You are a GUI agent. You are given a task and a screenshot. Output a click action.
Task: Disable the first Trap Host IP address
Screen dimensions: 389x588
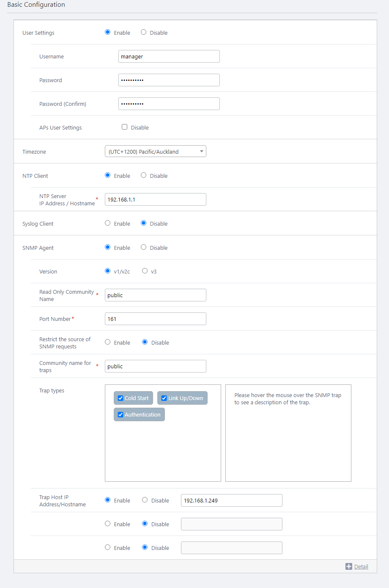click(x=145, y=500)
